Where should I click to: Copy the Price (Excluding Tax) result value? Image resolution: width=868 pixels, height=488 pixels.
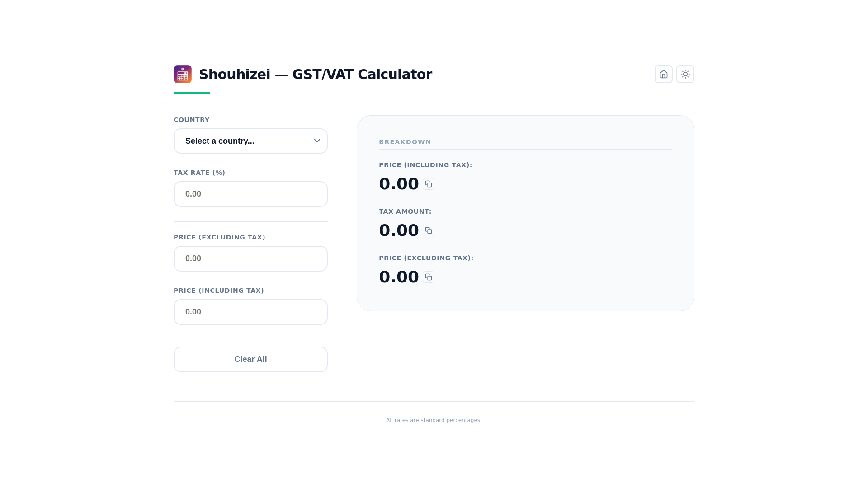click(429, 277)
